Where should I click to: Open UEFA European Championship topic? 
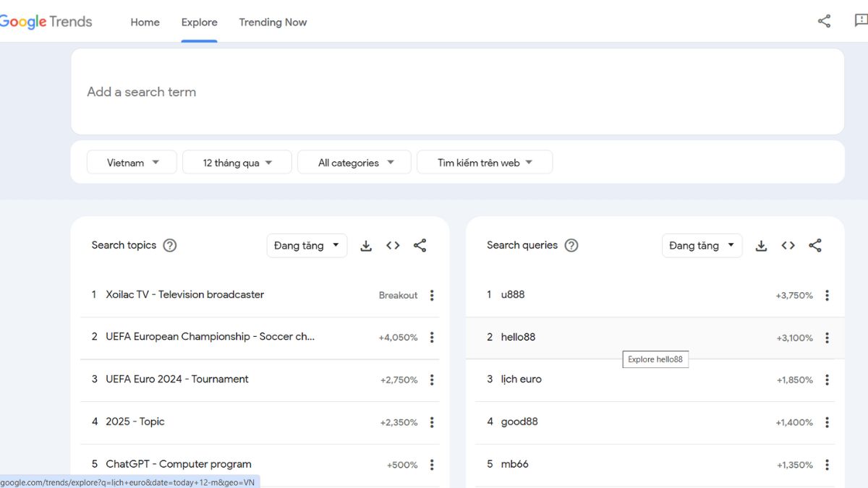coord(210,337)
